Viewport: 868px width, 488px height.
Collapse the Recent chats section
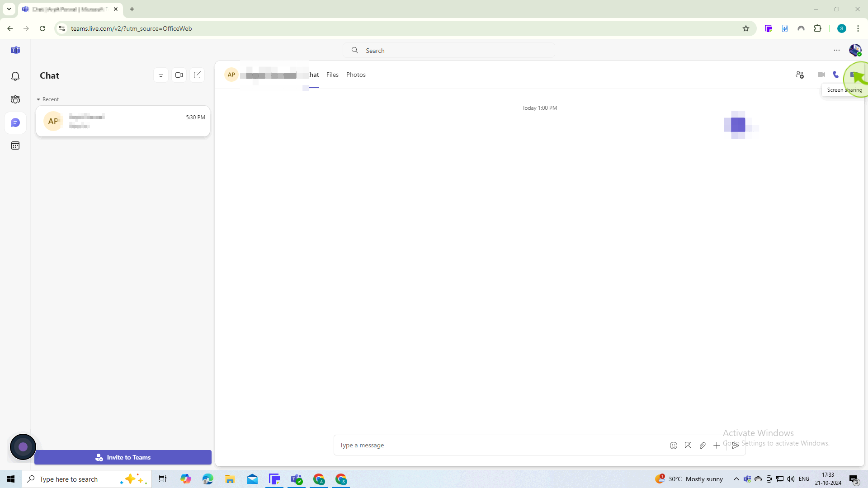pos(48,99)
